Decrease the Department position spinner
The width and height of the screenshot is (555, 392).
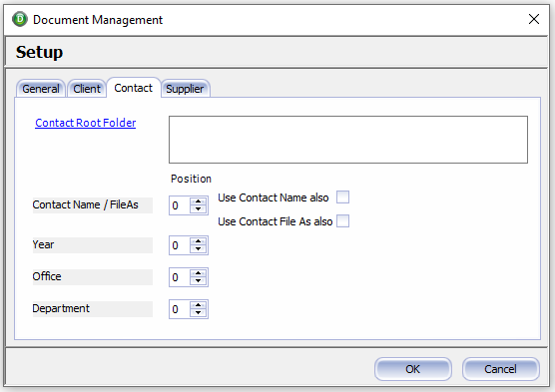(x=198, y=313)
